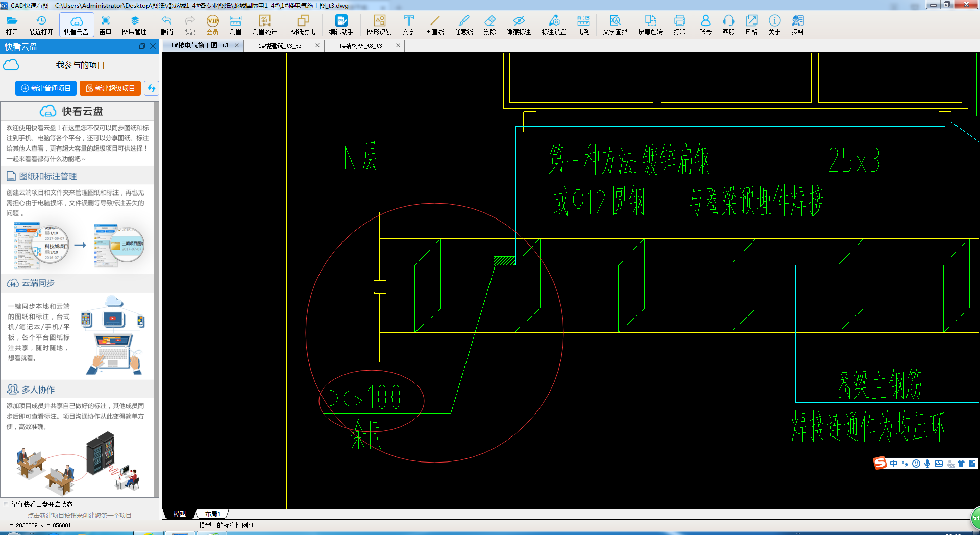The image size is (980, 535).
Task: Click the 图纸和标注管理 illustration thumbnail
Action: point(79,246)
